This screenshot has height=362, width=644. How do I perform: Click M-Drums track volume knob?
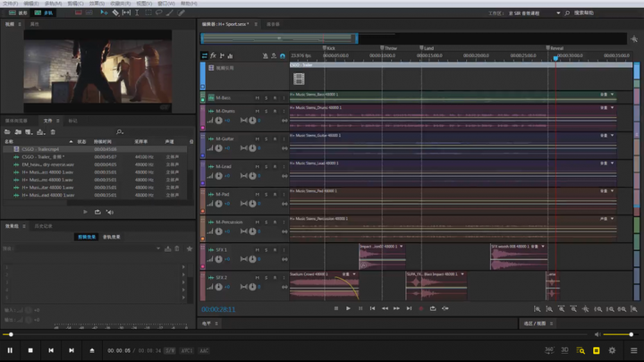(219, 121)
